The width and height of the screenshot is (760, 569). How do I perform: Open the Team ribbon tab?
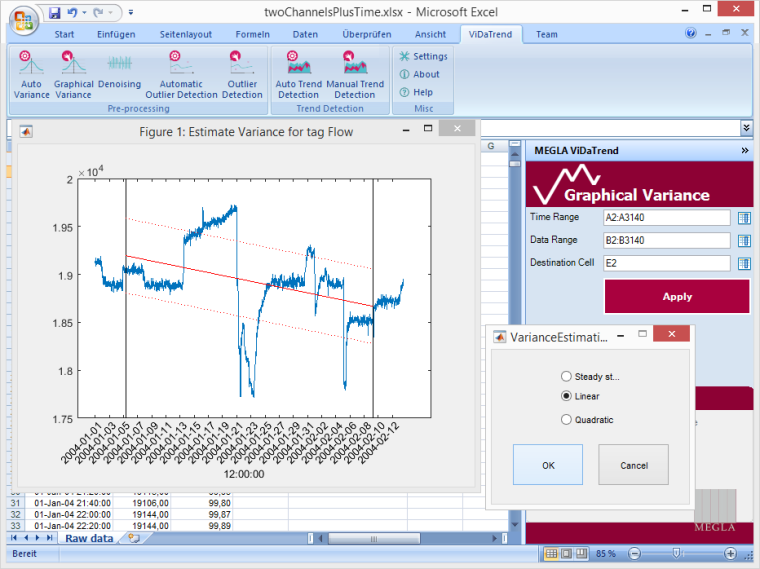click(547, 34)
